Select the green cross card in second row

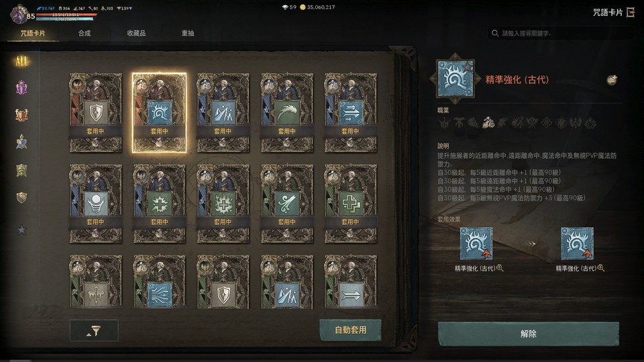[x=350, y=204]
